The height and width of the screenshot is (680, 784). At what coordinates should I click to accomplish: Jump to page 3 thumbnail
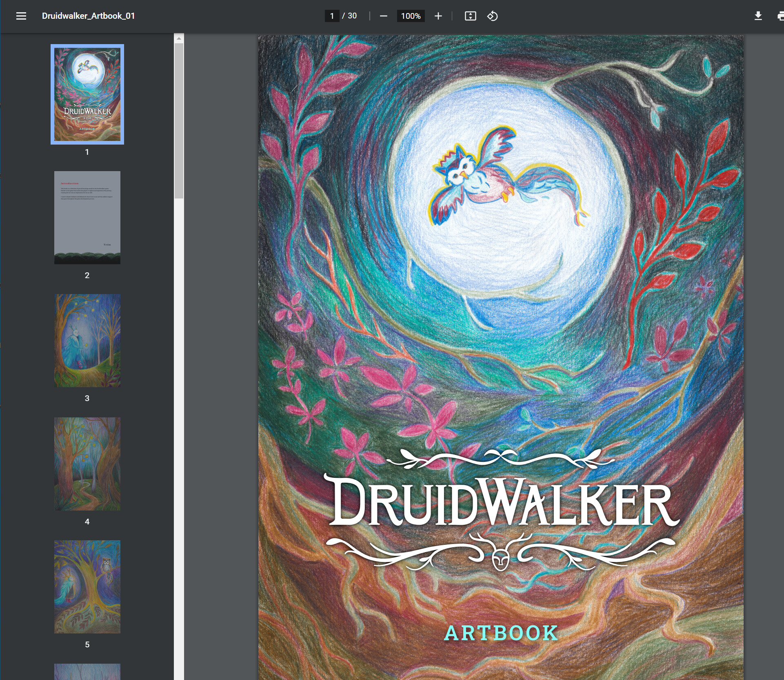[87, 340]
